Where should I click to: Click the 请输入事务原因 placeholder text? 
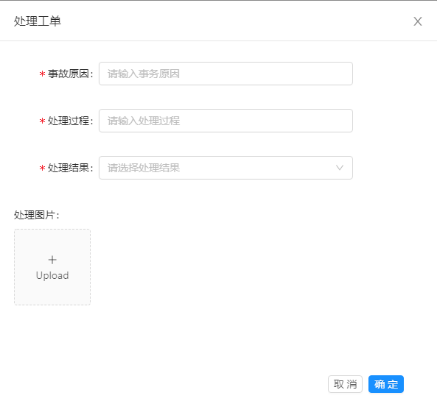pos(144,74)
